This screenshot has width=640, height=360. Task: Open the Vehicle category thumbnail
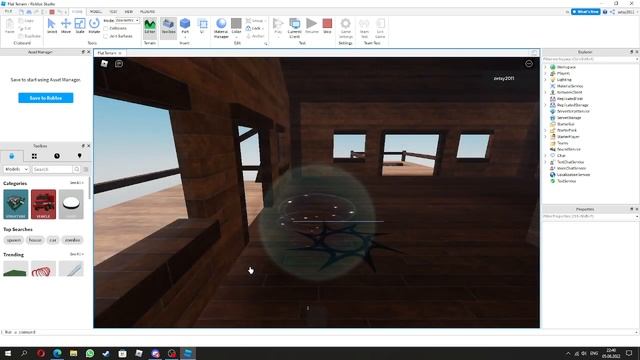43,204
